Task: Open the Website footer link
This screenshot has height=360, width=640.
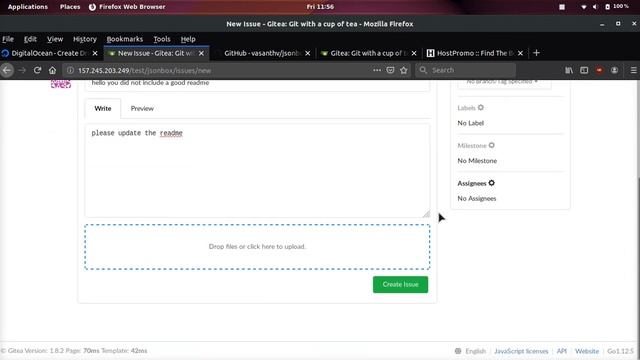Action: [x=587, y=351]
